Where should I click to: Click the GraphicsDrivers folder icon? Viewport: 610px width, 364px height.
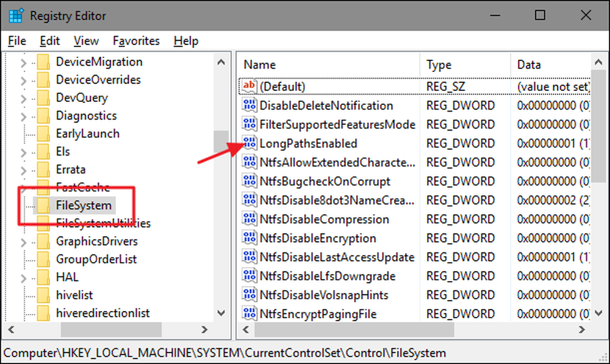coord(43,241)
